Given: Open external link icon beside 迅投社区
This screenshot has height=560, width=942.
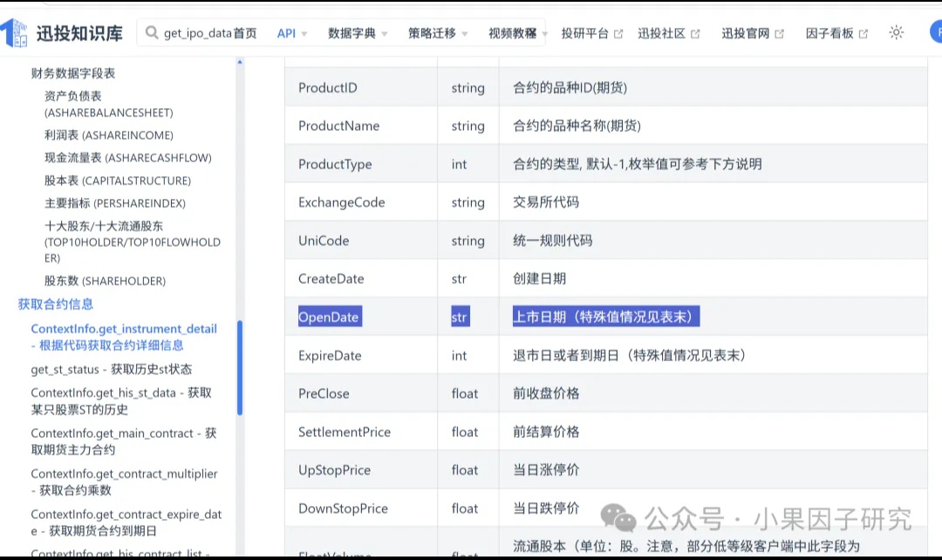Looking at the screenshot, I should (695, 34).
